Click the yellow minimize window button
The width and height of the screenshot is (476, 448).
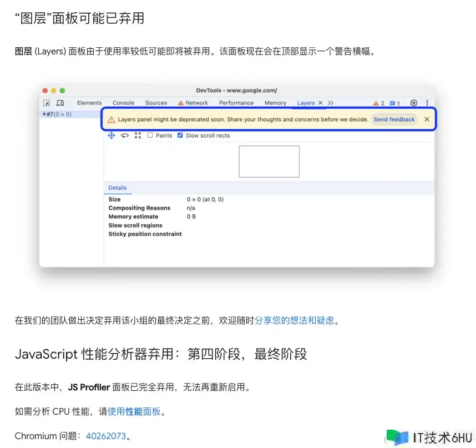[x=54, y=90]
